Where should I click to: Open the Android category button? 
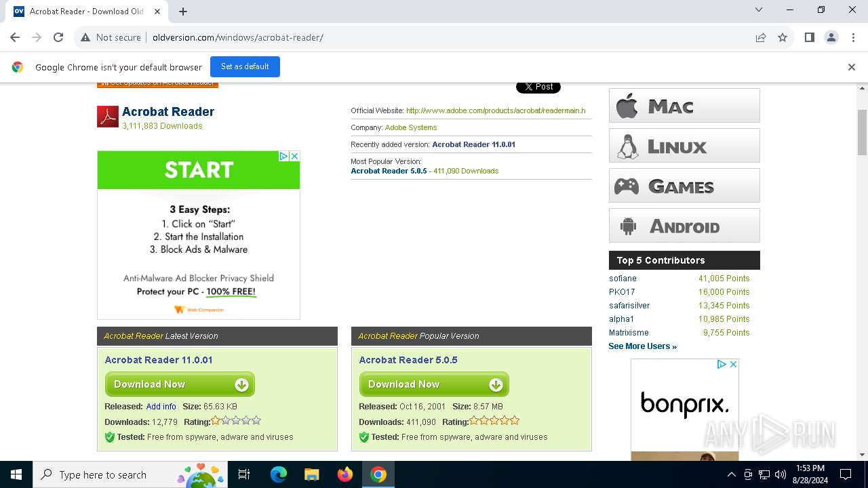pyautogui.click(x=684, y=226)
